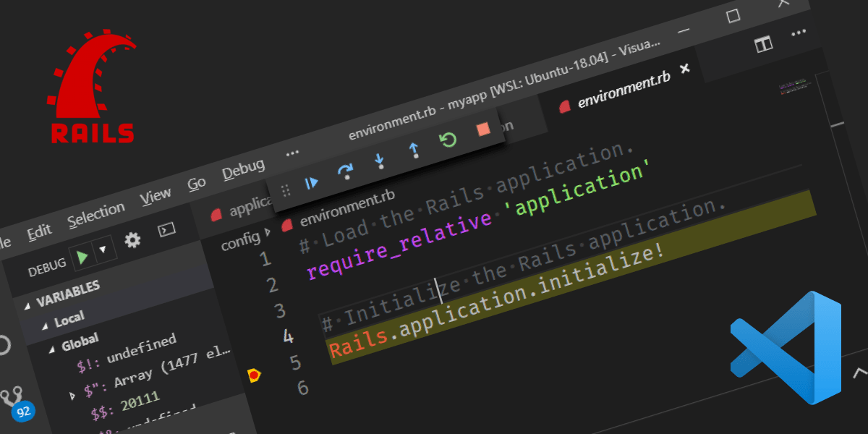The image size is (868, 434).
Task: Maximize the VS Code window
Action: [x=733, y=16]
